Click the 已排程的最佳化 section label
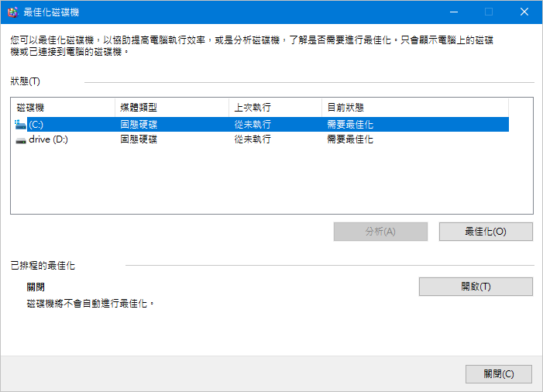The height and width of the screenshot is (392, 543). coord(43,266)
